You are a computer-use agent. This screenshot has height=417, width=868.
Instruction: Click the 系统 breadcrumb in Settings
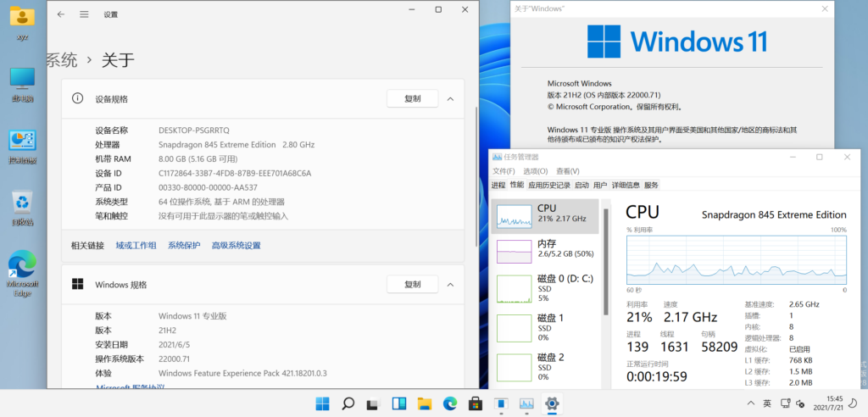[62, 60]
